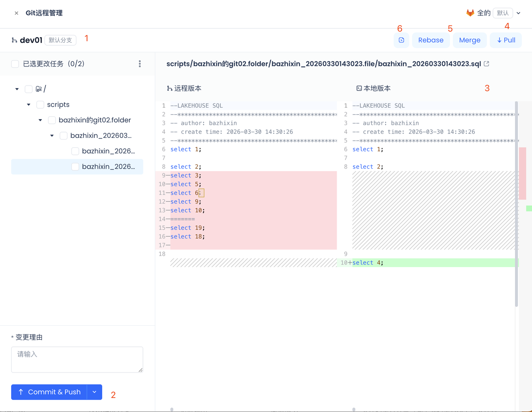Check the bazhixin的git02.folder checkbox
The height and width of the screenshot is (412, 532).
52,120
